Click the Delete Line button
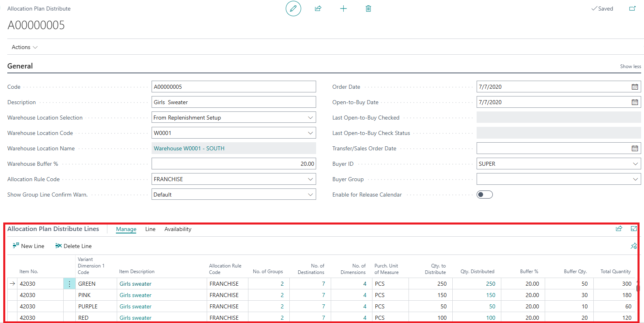 [x=73, y=246]
